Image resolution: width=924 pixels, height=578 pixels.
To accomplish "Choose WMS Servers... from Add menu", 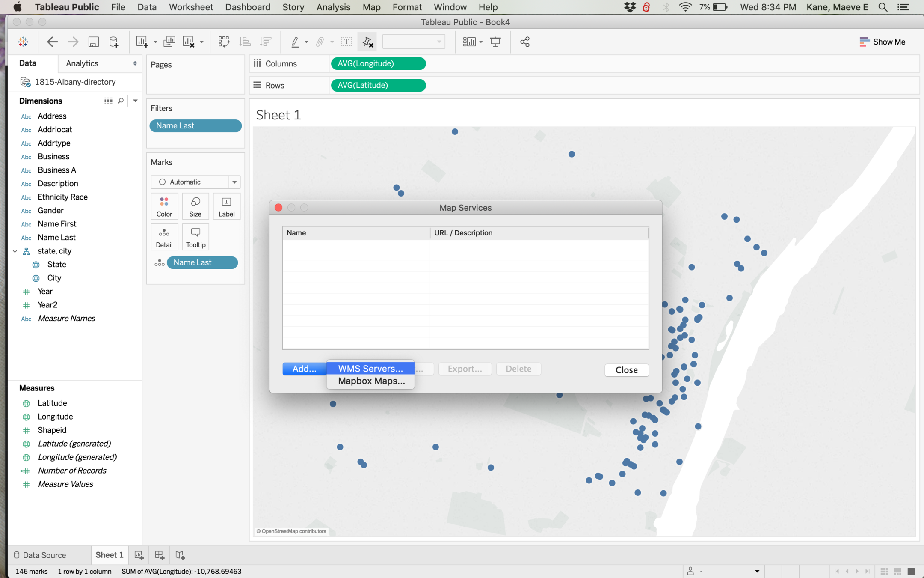I will point(370,369).
